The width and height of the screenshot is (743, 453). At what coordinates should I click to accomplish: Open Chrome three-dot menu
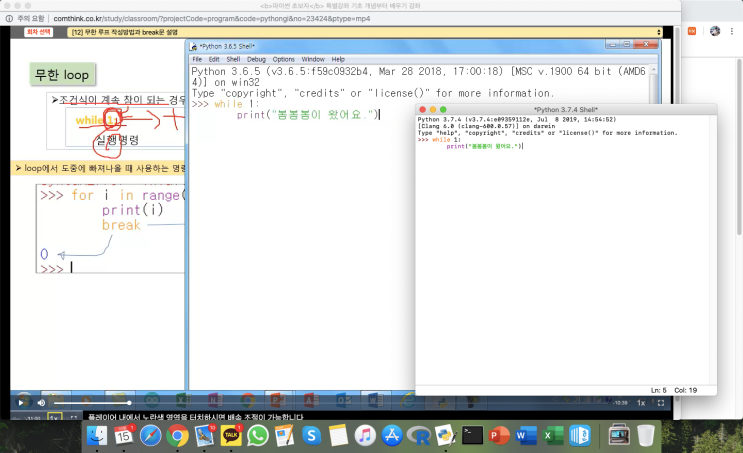click(732, 31)
